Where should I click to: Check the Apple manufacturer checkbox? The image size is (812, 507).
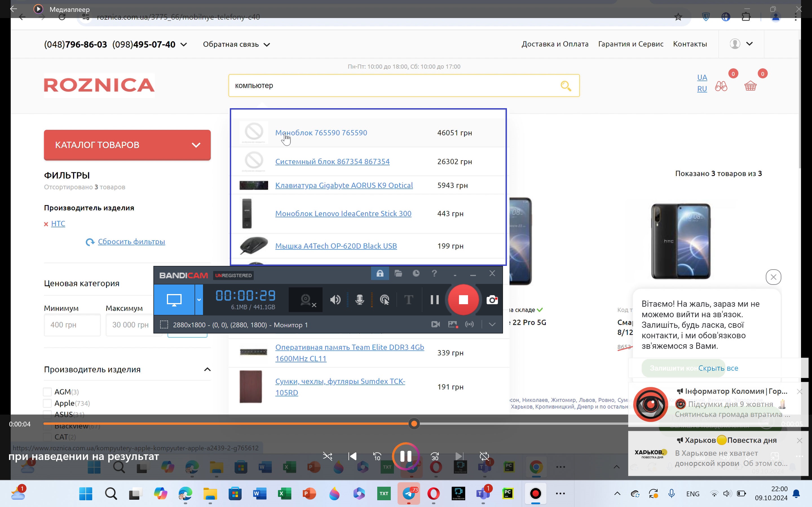pos(47,403)
